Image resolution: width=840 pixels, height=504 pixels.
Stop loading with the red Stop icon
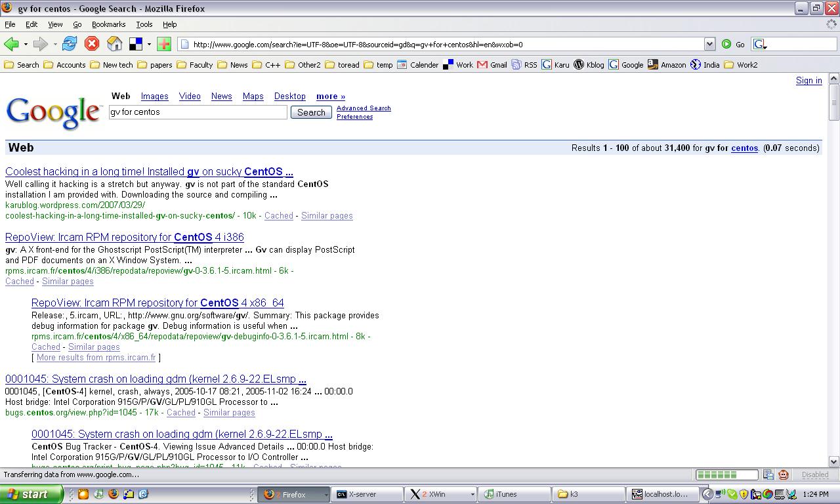pos(92,44)
